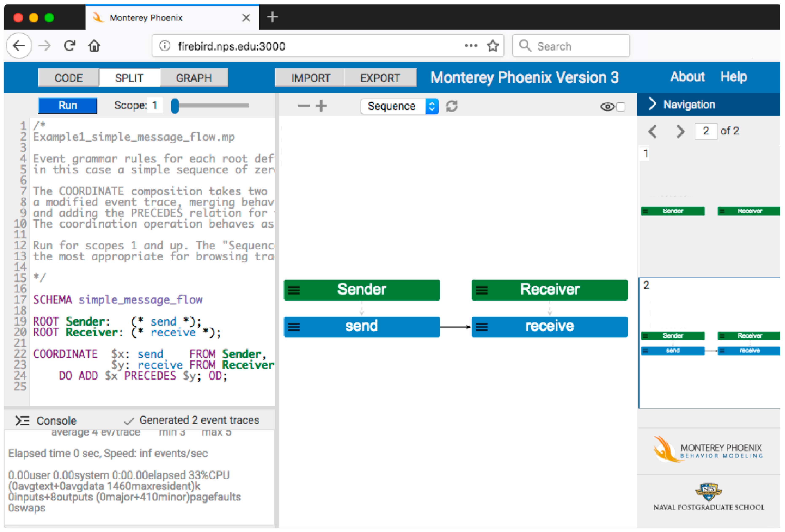The height and width of the screenshot is (532, 785).
Task: Click the graph refresh icon
Action: 452,106
